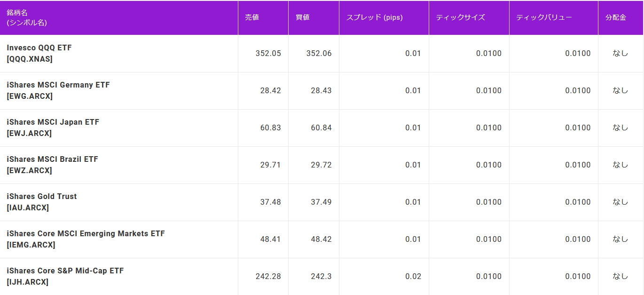Click なし in the iShares MSCI Japan row
This screenshot has width=644, height=295.
(x=620, y=128)
